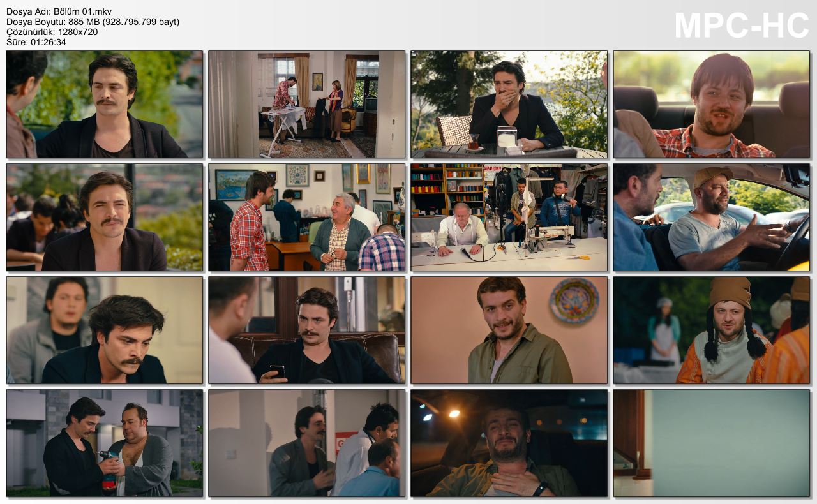Open thumbnail of man holding phone on leather sofa
The image size is (817, 504).
tap(307, 330)
